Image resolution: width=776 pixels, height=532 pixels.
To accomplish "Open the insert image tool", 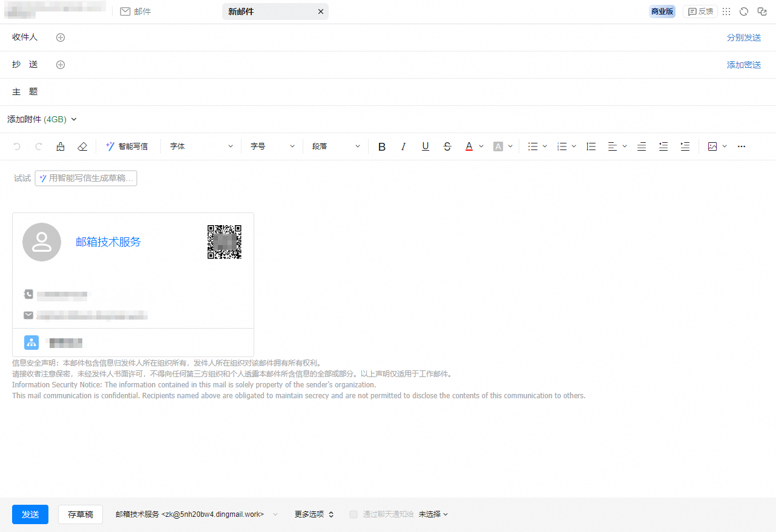I will tap(712, 146).
